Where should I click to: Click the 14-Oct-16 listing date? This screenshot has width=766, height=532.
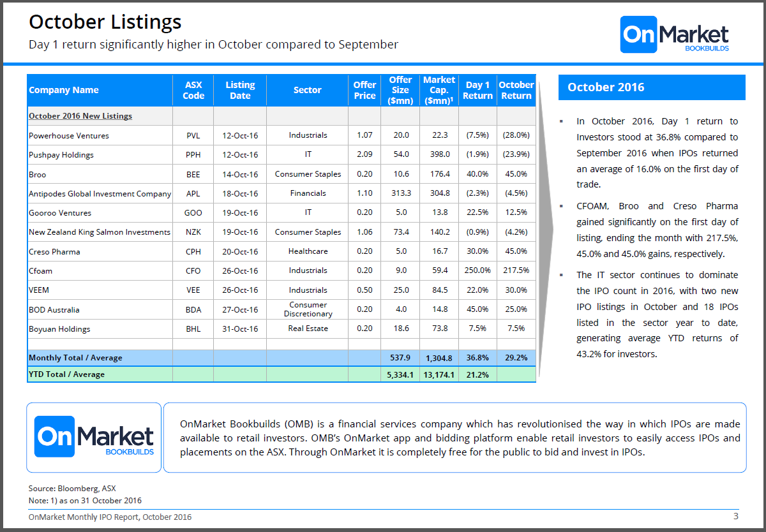(x=240, y=174)
